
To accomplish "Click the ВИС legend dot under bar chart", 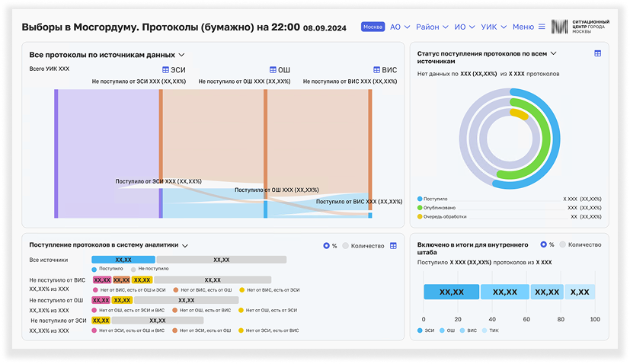I will click(462, 330).
